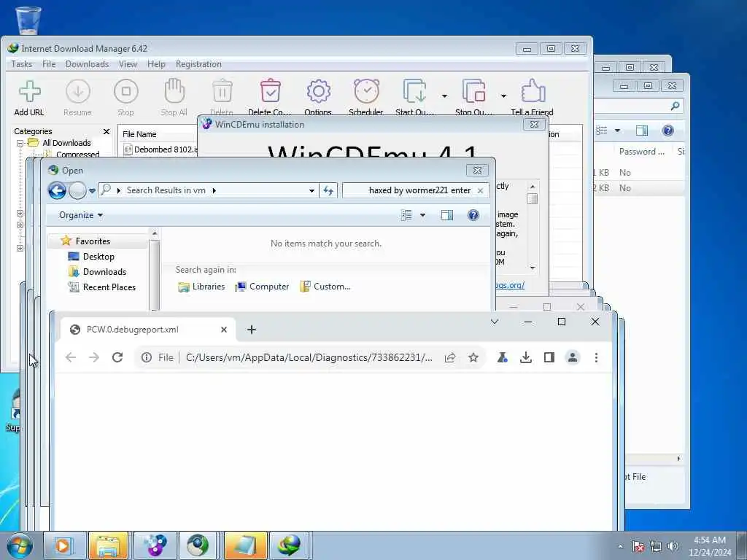
Task: Select the Compressed category
Action: [77, 154]
